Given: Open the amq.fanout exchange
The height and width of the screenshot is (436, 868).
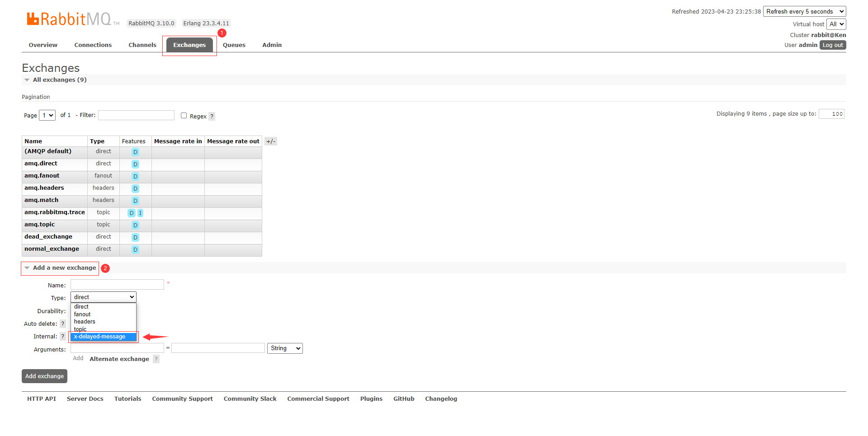Looking at the screenshot, I should pos(42,176).
